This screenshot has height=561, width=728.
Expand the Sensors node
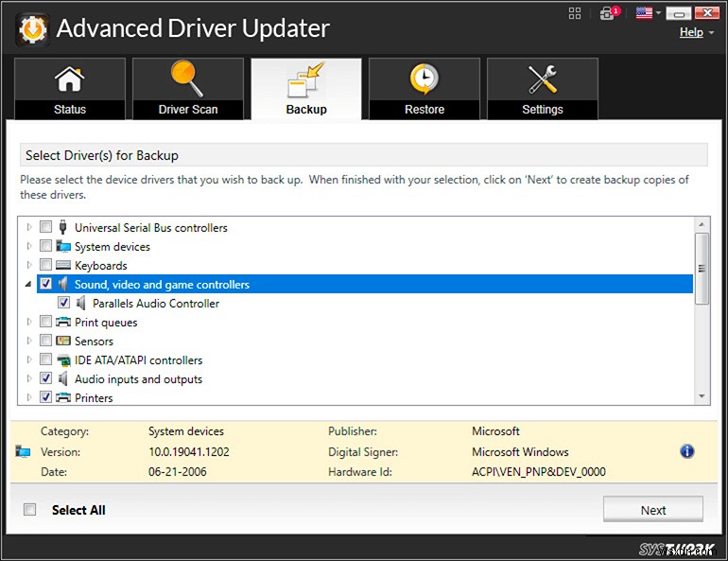29,341
